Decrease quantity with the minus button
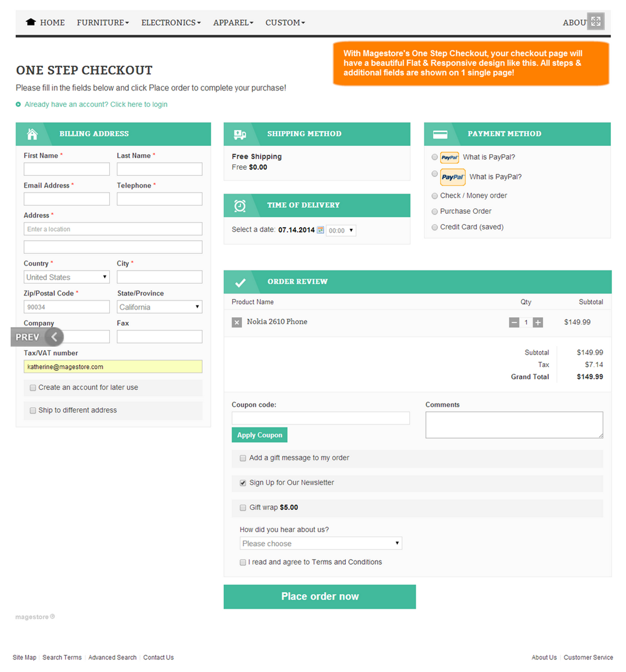The height and width of the screenshot is (672, 626). coord(514,323)
